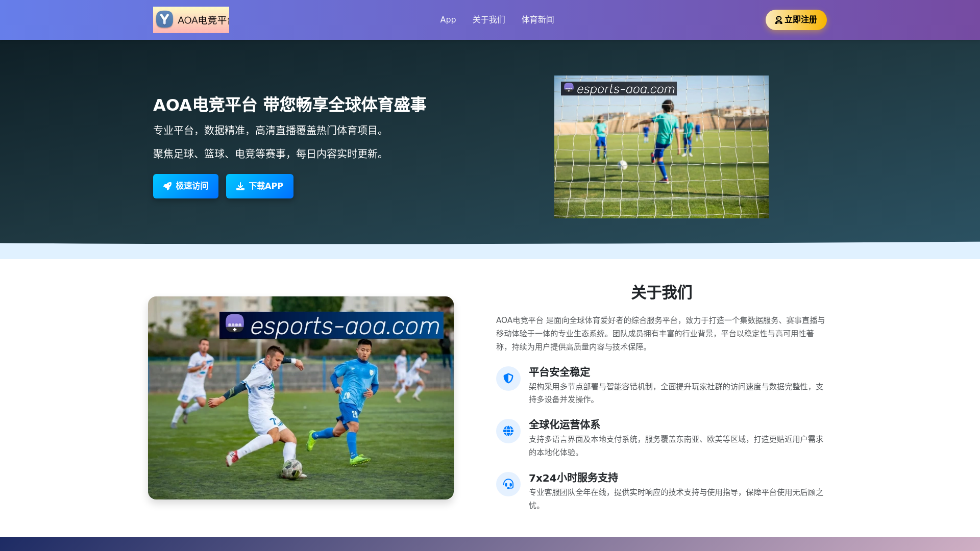Image resolution: width=980 pixels, height=551 pixels.
Task: Click the headset icon beside 7x24小时服务支持
Action: 508,484
